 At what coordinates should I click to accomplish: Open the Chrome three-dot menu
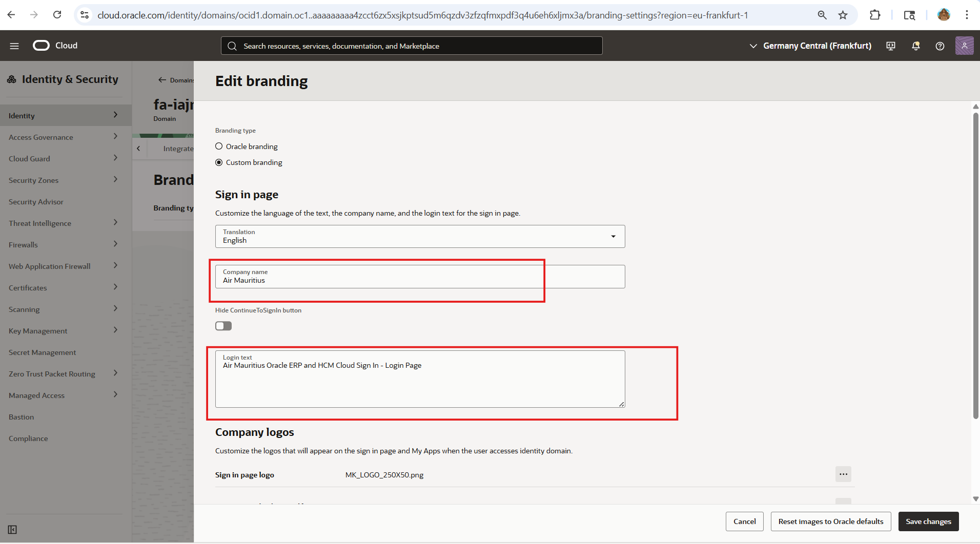(967, 15)
